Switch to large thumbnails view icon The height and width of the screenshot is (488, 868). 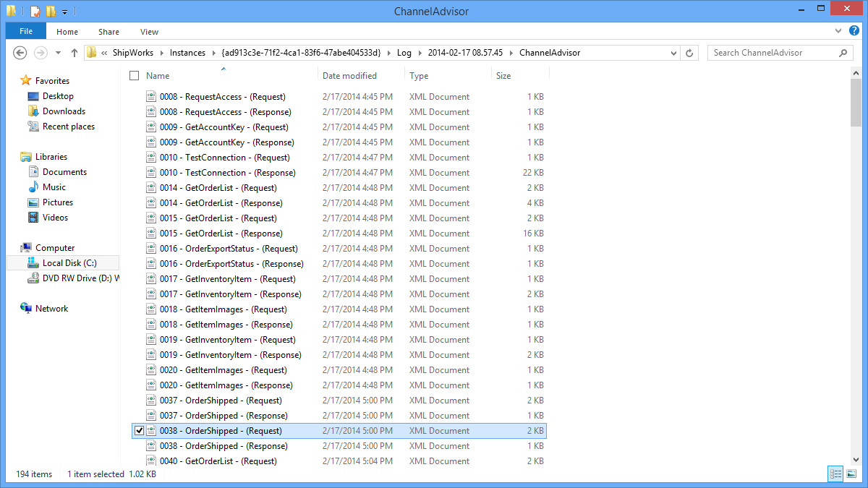851,474
